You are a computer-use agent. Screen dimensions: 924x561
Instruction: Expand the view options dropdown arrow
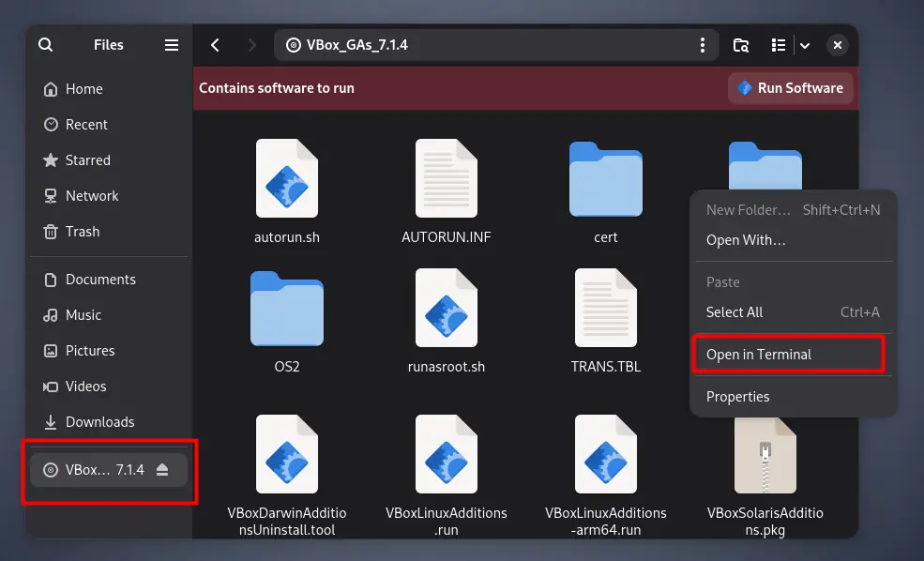coord(804,45)
